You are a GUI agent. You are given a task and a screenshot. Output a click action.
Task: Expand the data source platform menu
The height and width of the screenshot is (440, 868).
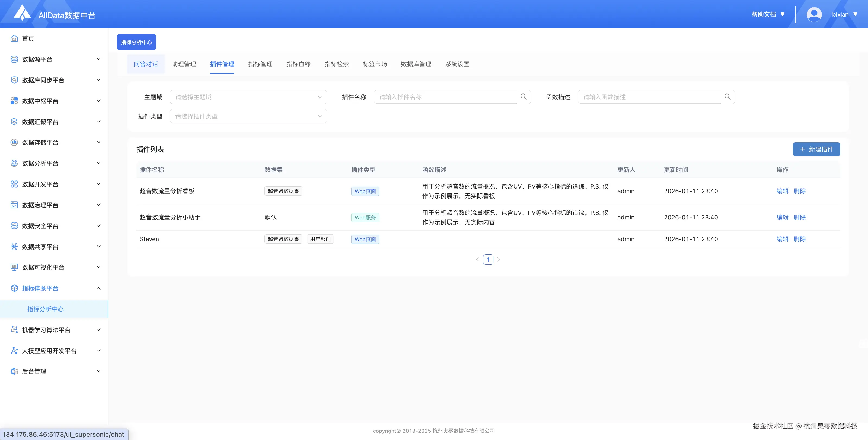98,59
